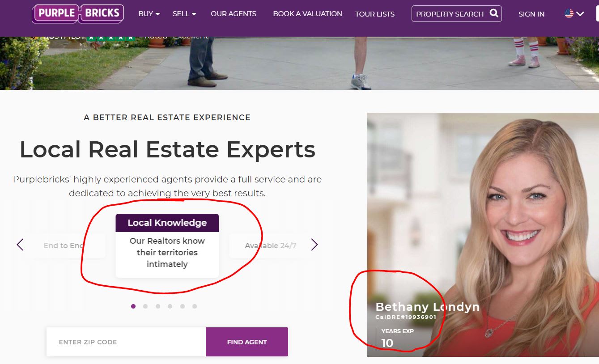
Task: Select the second carousel dot indicator
Action: click(x=145, y=306)
